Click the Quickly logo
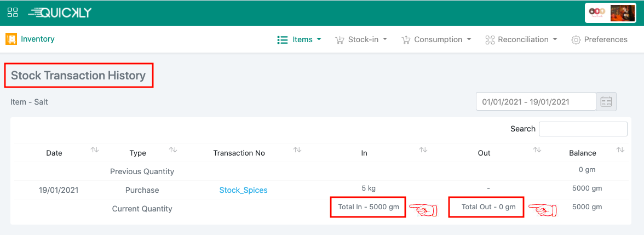The width and height of the screenshot is (644, 235). pos(60,12)
